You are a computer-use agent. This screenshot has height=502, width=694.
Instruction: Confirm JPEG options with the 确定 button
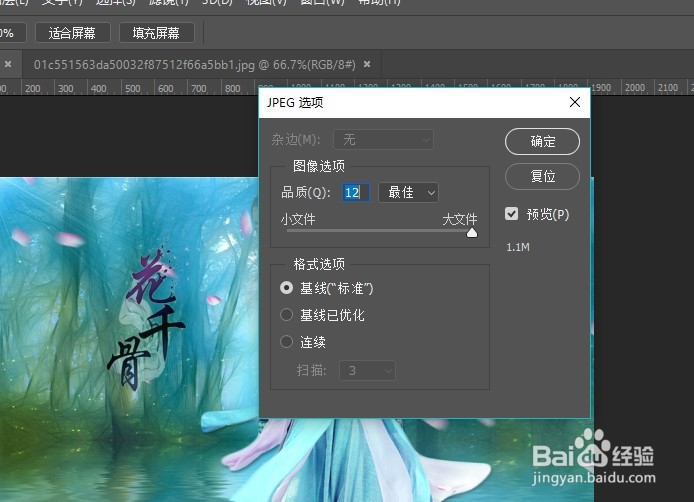(x=542, y=142)
